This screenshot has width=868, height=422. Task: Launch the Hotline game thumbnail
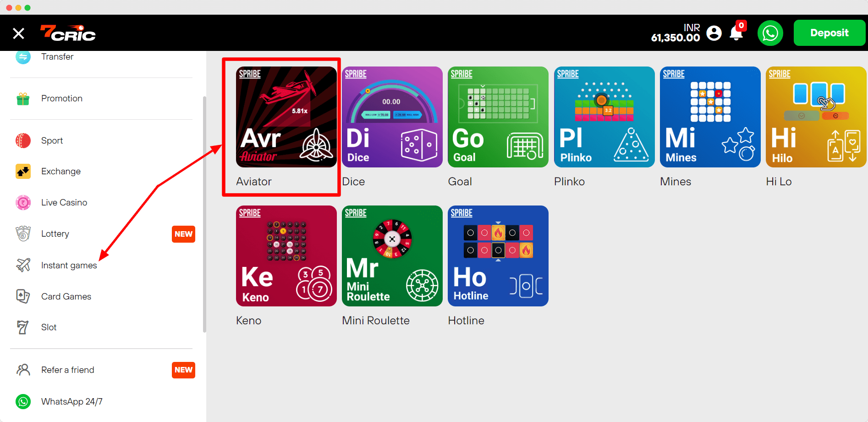[x=498, y=256]
